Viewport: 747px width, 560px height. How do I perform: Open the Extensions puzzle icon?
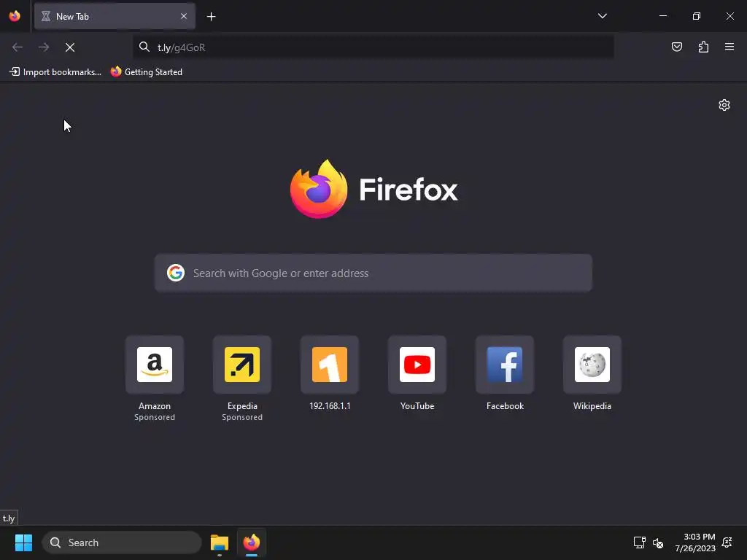coord(703,47)
